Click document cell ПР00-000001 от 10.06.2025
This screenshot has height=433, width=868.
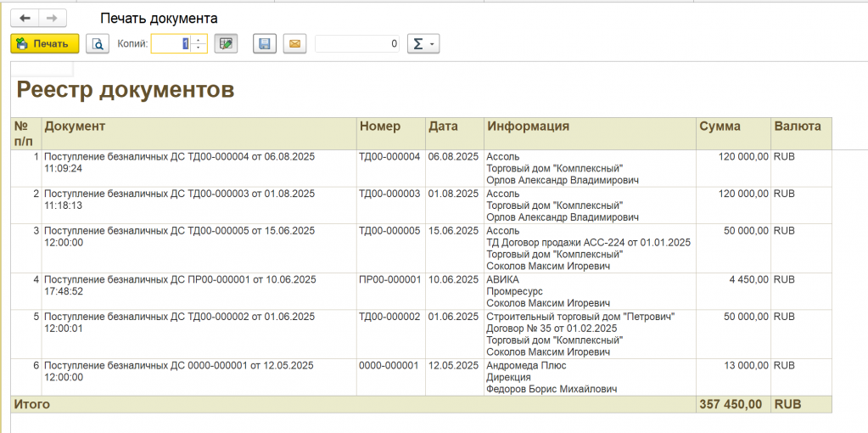click(x=199, y=291)
